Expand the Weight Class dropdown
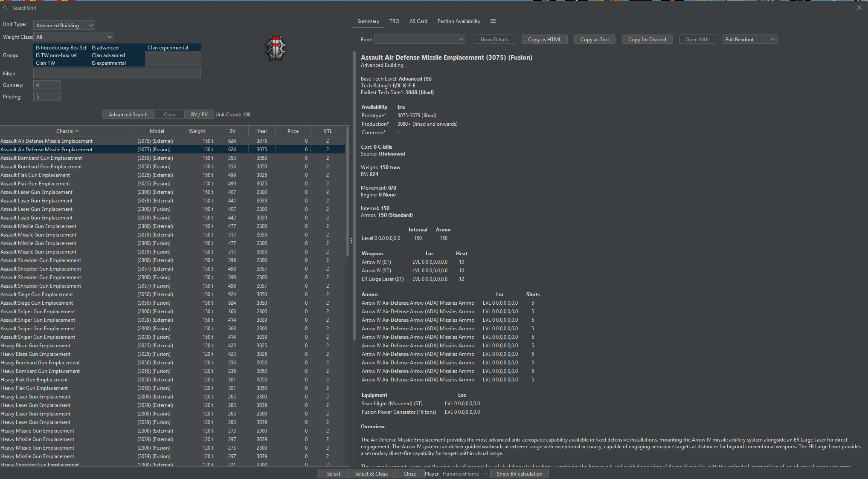Image resolution: width=868 pixels, height=479 pixels. 74,37
